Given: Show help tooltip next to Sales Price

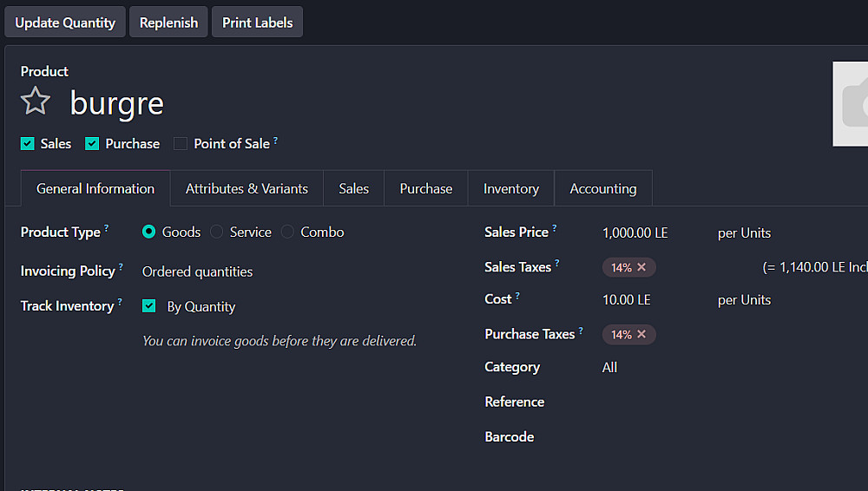Looking at the screenshot, I should [x=555, y=229].
